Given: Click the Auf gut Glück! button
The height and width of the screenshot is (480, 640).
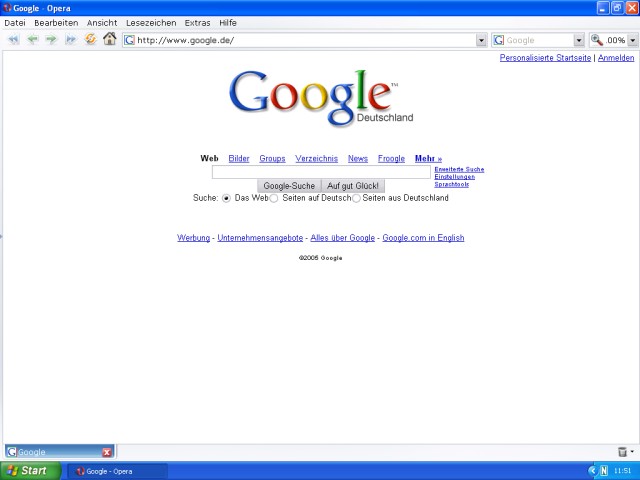Looking at the screenshot, I should click(x=353, y=186).
